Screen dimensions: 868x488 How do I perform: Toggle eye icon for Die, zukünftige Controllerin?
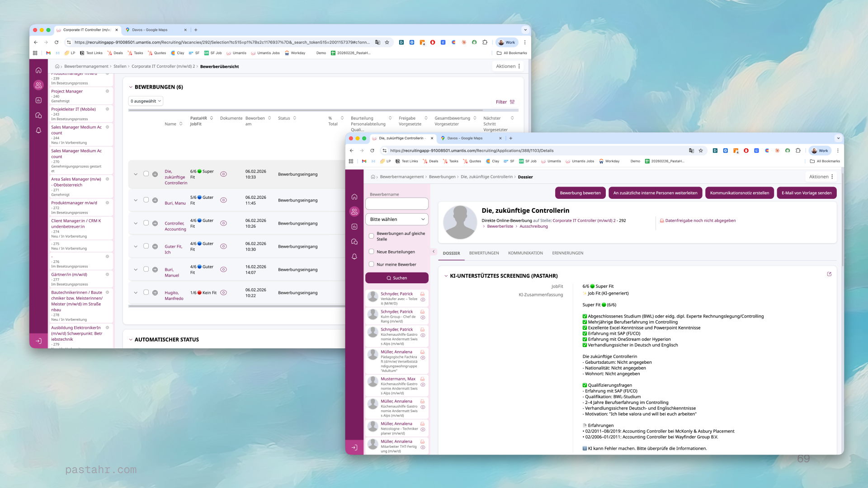click(x=223, y=174)
